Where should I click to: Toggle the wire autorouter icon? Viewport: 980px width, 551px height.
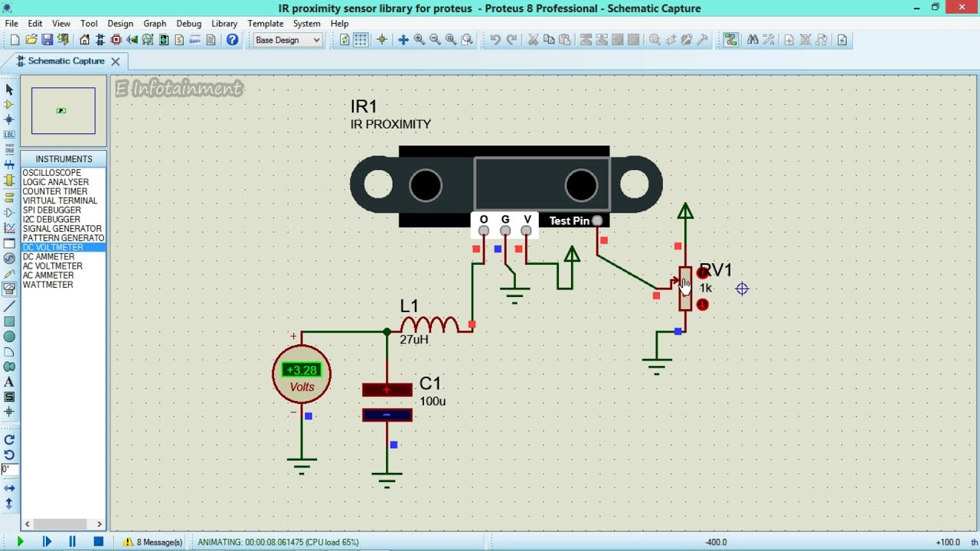tap(731, 40)
